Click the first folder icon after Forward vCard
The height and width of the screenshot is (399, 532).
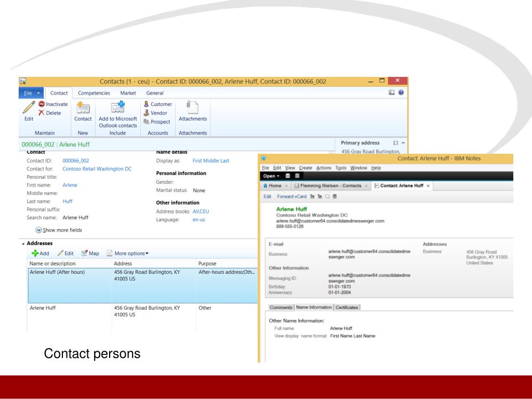pos(312,196)
